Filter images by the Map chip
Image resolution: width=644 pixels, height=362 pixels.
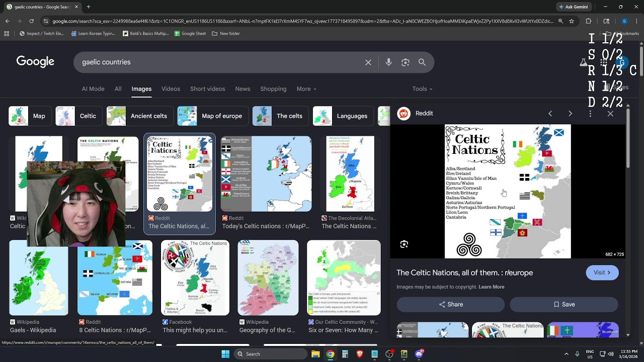tap(30, 116)
